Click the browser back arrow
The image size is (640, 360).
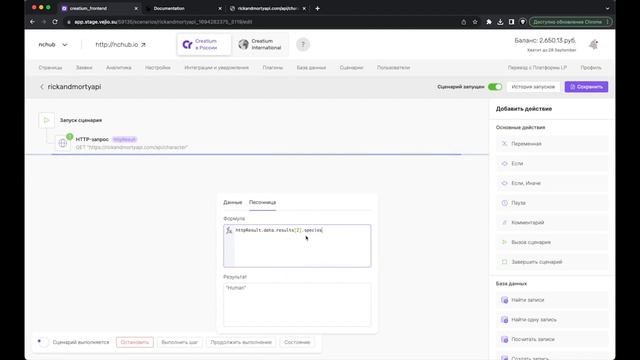32,22
